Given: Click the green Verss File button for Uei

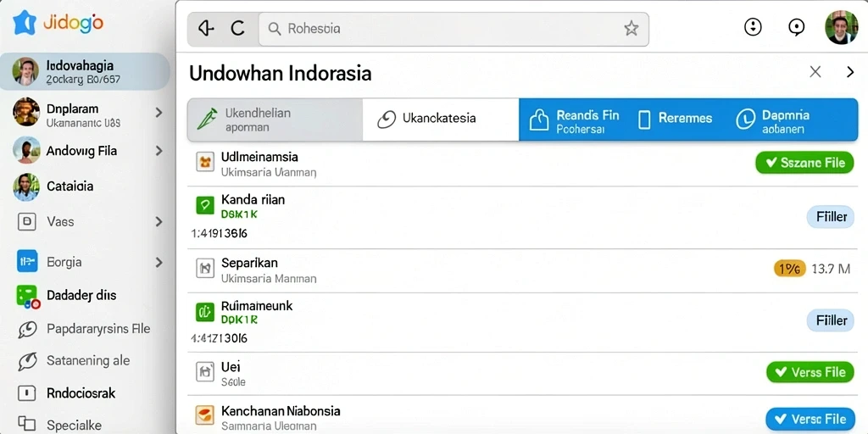Looking at the screenshot, I should click(810, 372).
